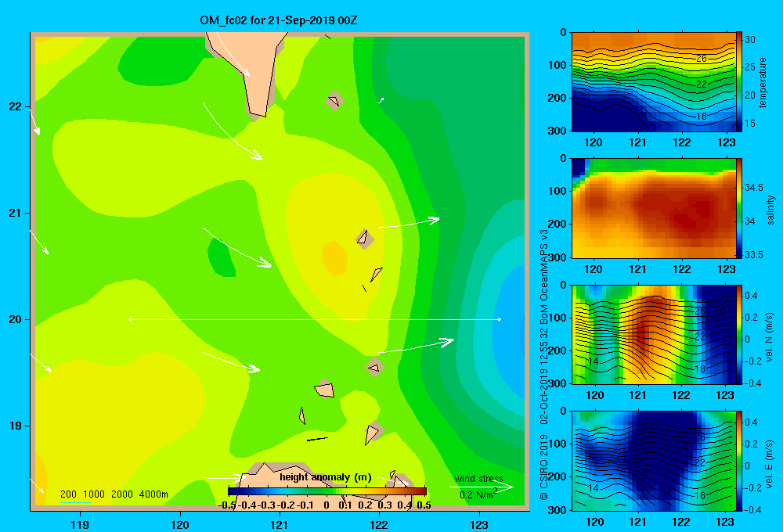
Task: Click the '200 1000 2000 4000m' depth legend
Action: [x=114, y=494]
